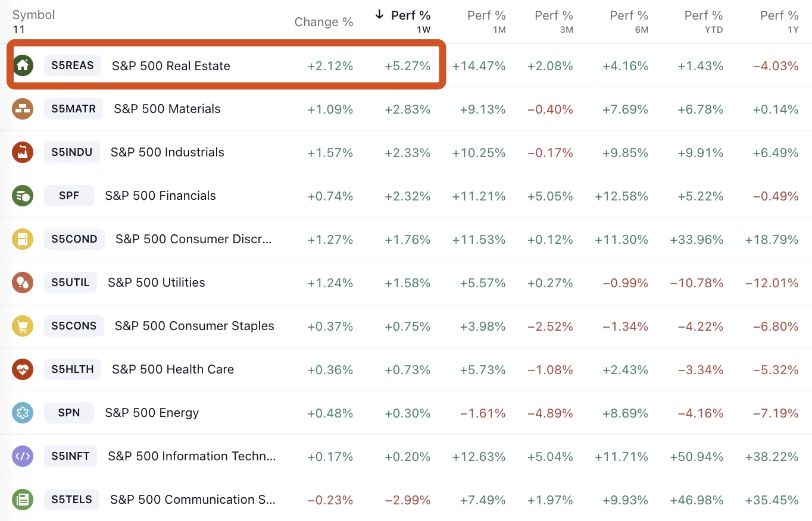Screen dimensions: 812x521
Task: Click the Information Technology code icon
Action: 23,456
